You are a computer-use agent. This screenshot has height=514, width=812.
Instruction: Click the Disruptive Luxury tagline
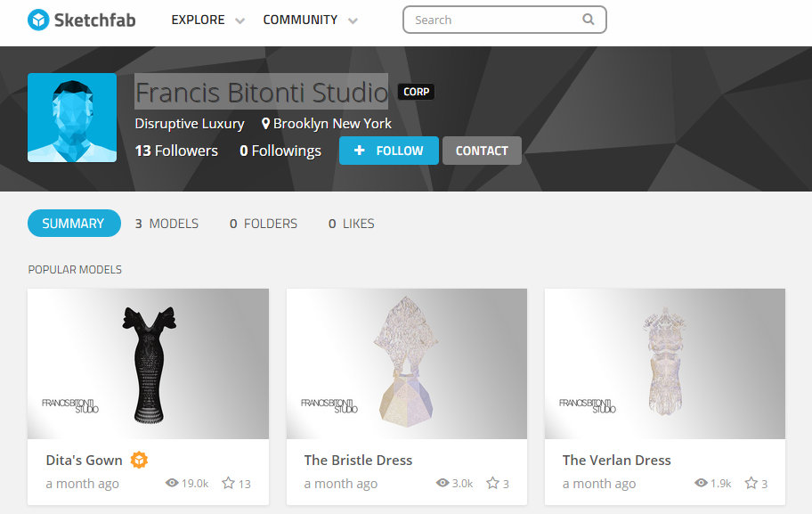190,123
